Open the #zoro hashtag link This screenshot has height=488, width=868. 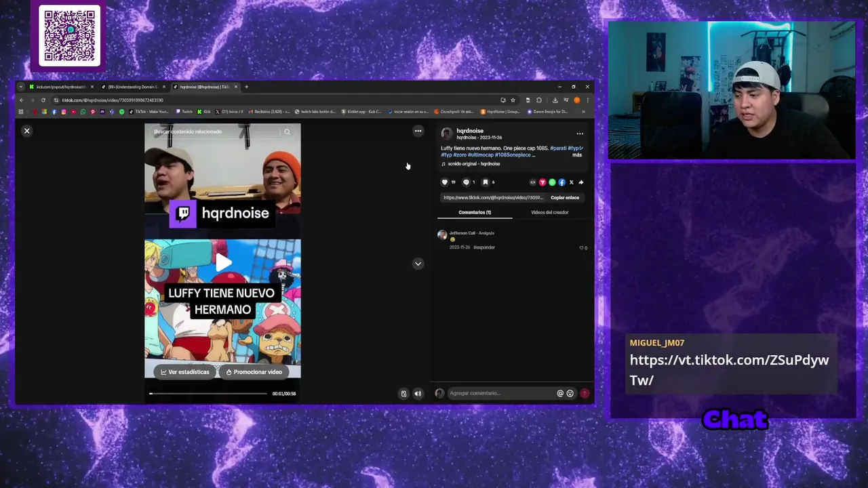coord(460,155)
